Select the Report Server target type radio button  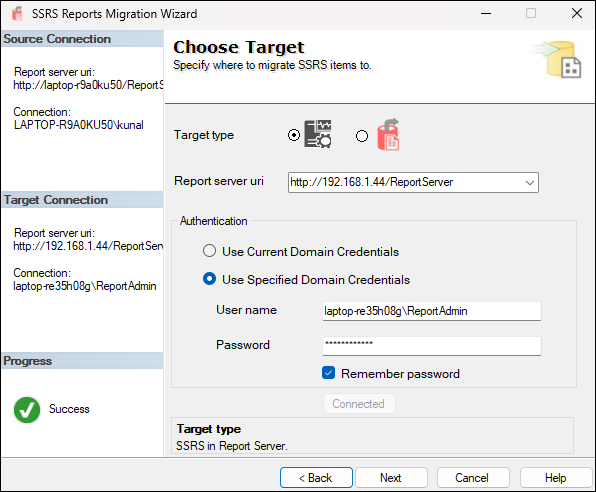point(294,135)
